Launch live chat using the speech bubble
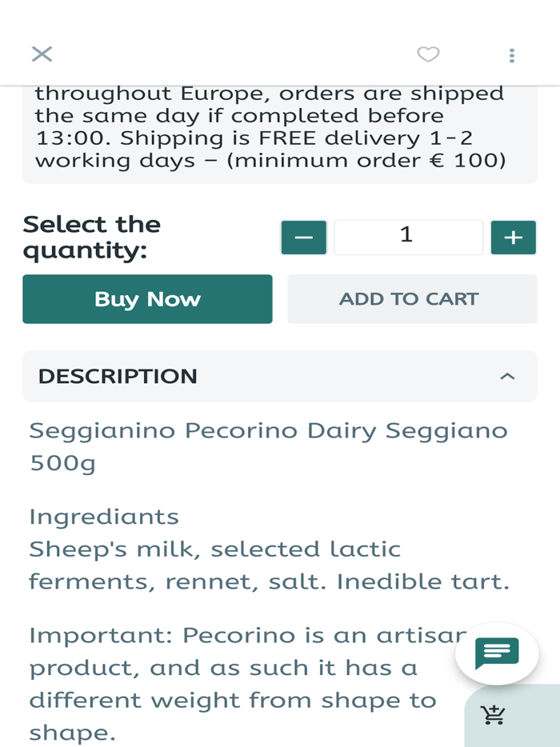Image resolution: width=560 pixels, height=747 pixels. pyautogui.click(x=496, y=653)
